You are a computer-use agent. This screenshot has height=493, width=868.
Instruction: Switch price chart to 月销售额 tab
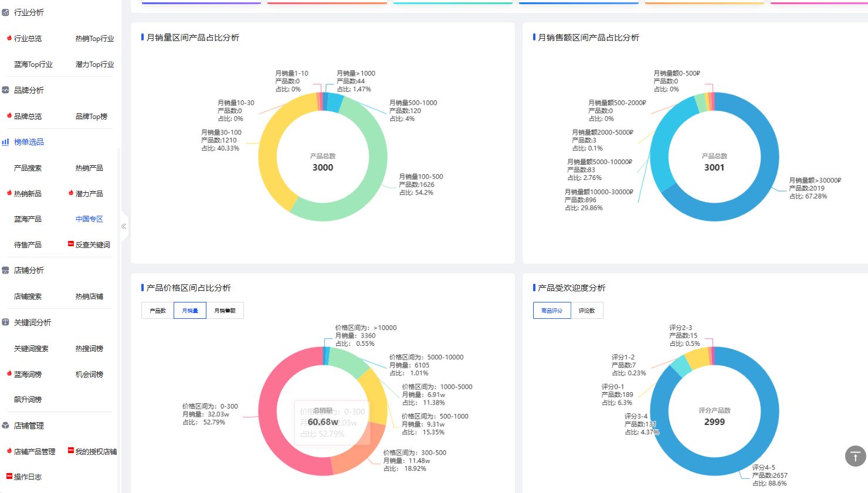pos(225,311)
